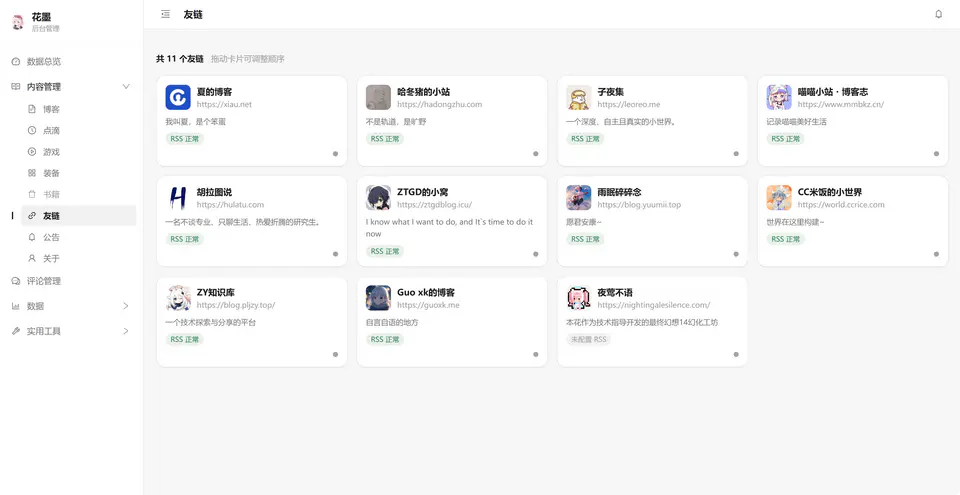The height and width of the screenshot is (495, 960).
Task: Click the 子夜集 avatar
Action: (579, 97)
